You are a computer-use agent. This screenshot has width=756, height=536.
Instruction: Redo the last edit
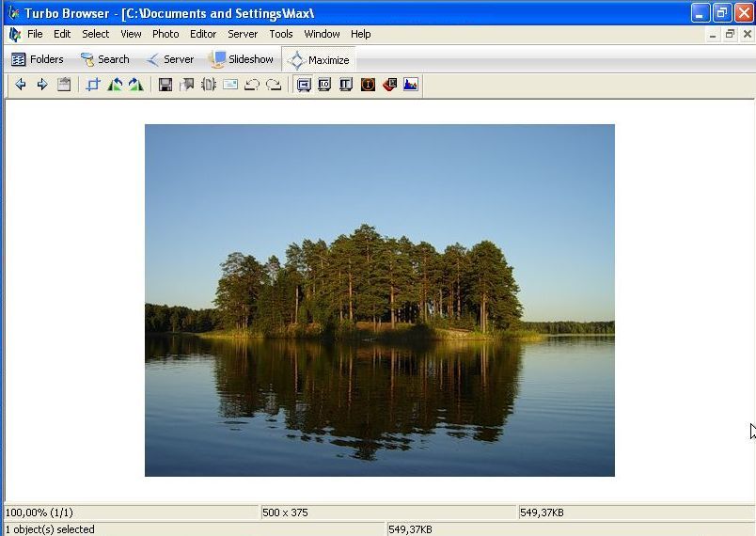(x=274, y=85)
